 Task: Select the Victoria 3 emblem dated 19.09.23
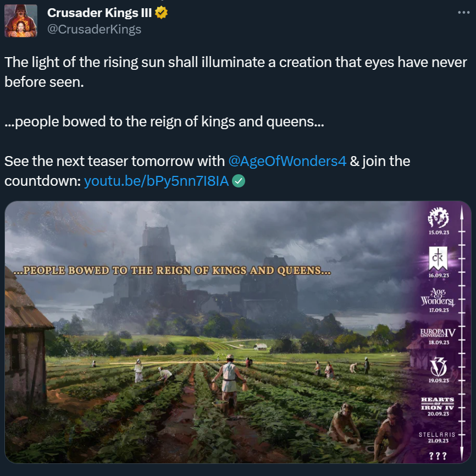(438, 365)
